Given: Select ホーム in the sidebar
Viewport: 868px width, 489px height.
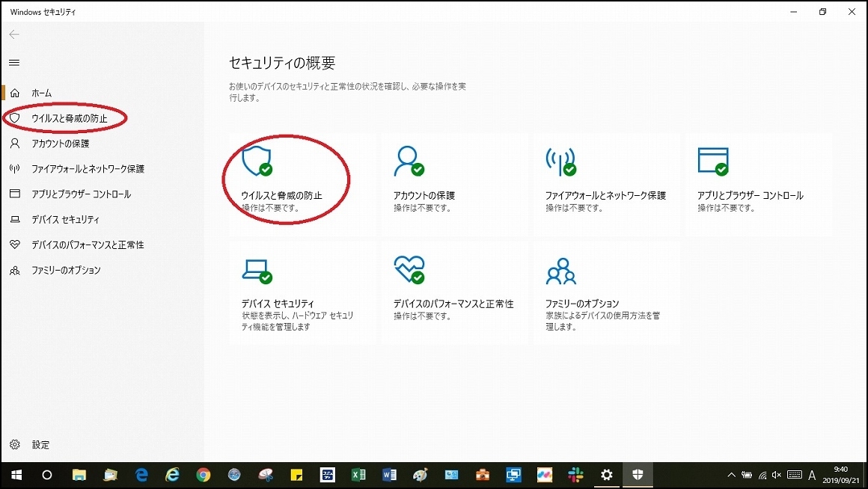Looking at the screenshot, I should pyautogui.click(x=41, y=93).
